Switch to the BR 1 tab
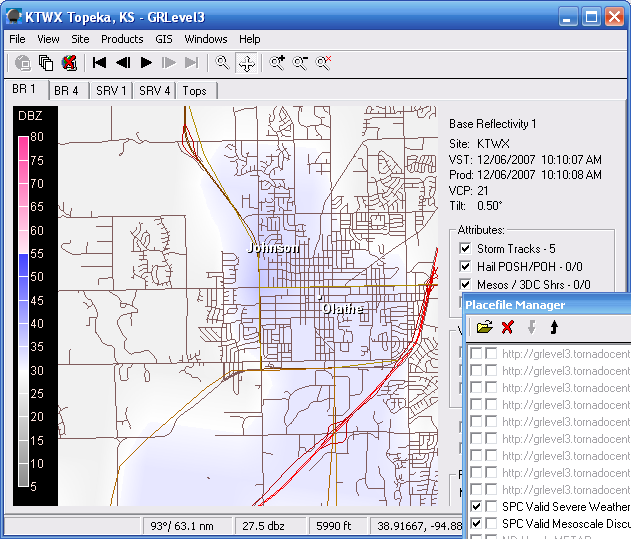Image resolution: width=631 pixels, height=539 pixels. point(26,89)
